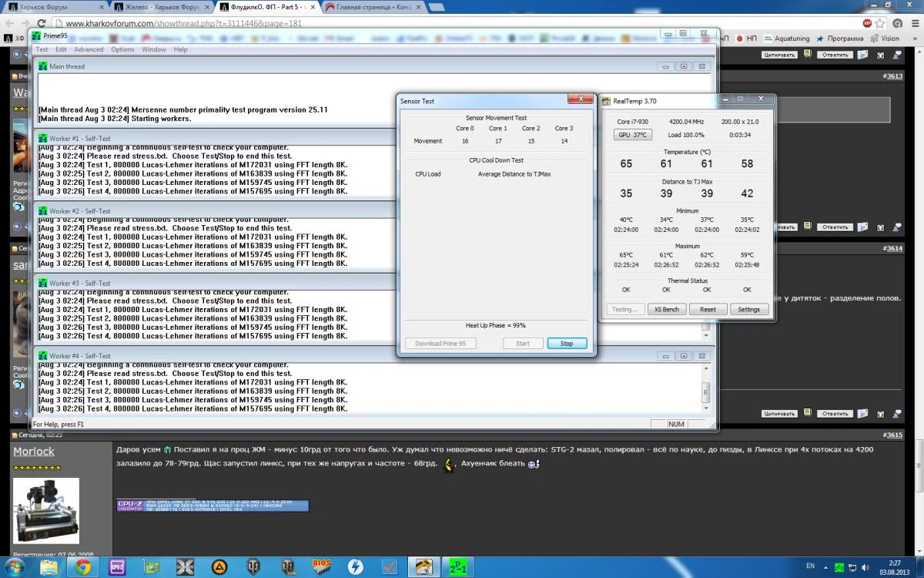This screenshot has height=578, width=924.
Task: Click the Worker #1 - Self-Test window icon
Action: [43, 139]
